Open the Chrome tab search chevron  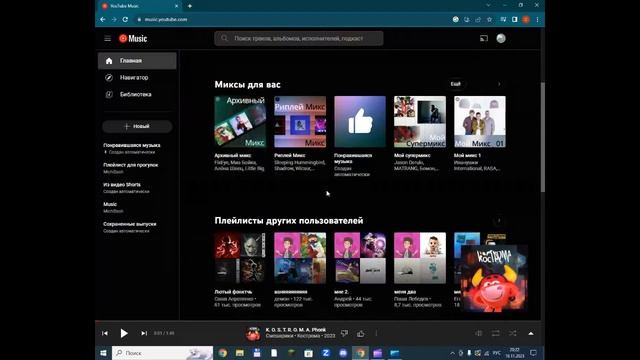point(488,5)
